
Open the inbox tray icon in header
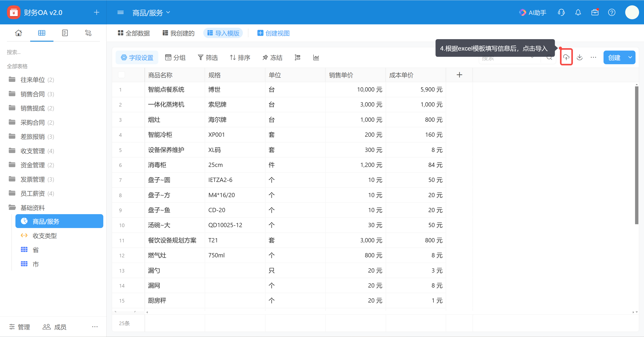595,12
